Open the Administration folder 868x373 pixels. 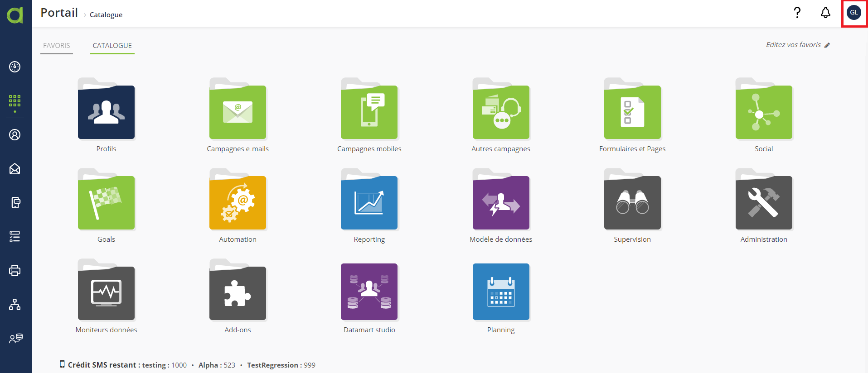[764, 203]
